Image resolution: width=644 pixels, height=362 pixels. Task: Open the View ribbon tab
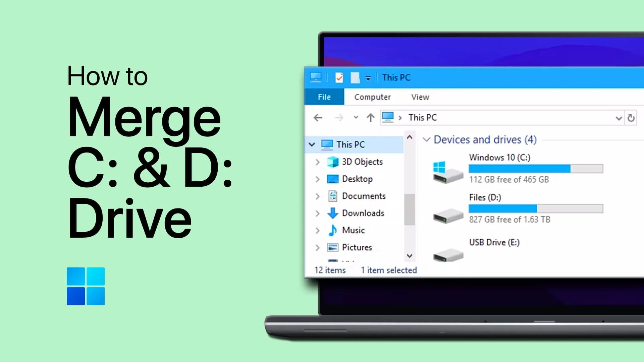420,97
